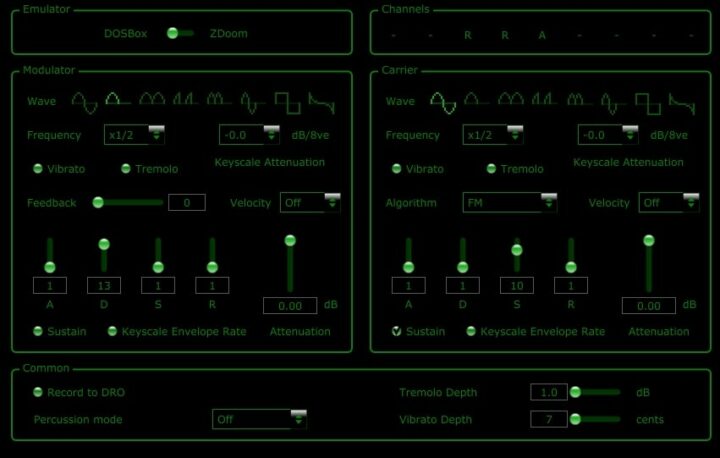Click the third channel indicator labeled R
Image resolution: width=720 pixels, height=458 pixels.
467,35
